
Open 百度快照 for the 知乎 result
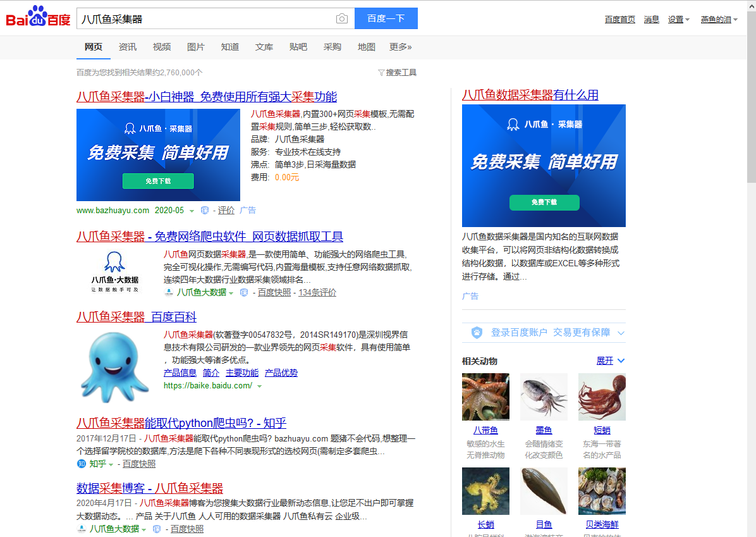click(139, 464)
